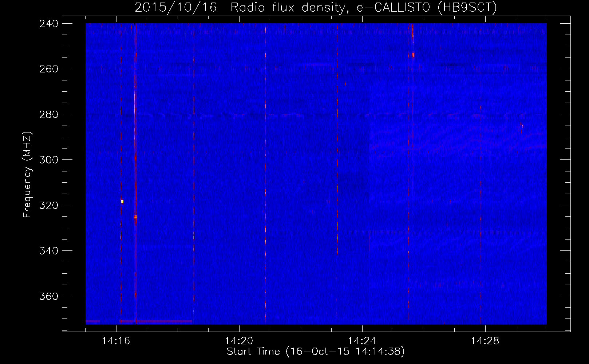The height and width of the screenshot is (364, 589).
Task: Click the 14:16 time tick label
Action: click(x=116, y=341)
